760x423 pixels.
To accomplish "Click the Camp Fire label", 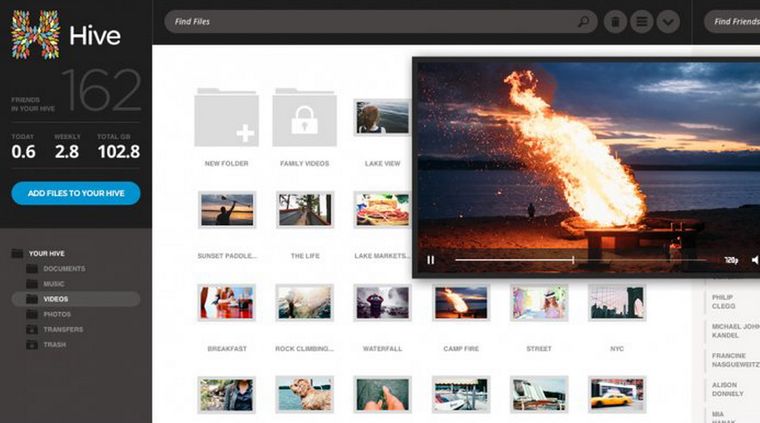I will (461, 349).
